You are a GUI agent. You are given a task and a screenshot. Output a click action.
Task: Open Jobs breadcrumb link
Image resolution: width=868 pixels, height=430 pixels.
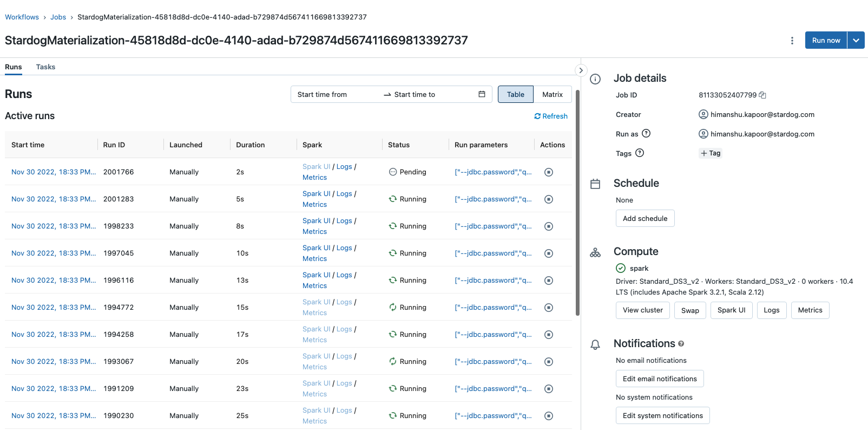click(x=58, y=17)
